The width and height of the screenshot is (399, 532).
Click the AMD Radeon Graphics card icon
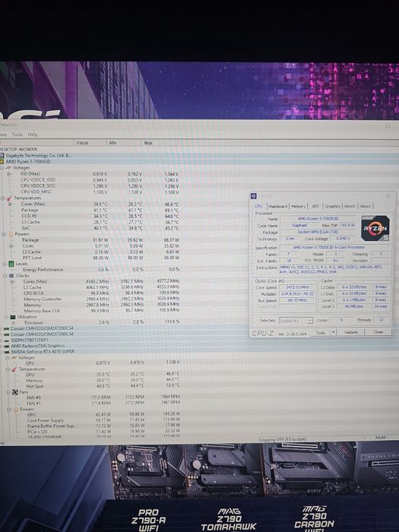click(x=6, y=346)
